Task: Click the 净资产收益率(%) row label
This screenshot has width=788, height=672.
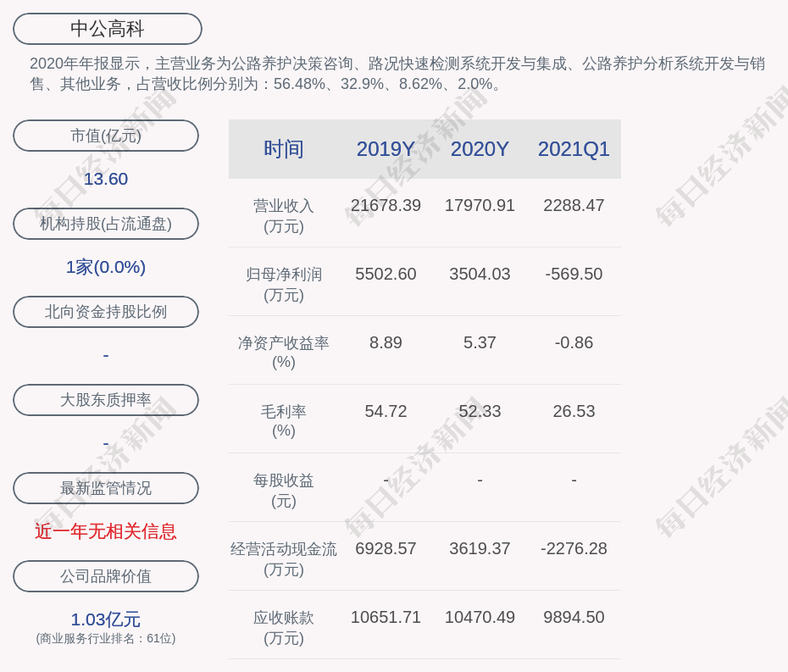Action: pyautogui.click(x=284, y=353)
